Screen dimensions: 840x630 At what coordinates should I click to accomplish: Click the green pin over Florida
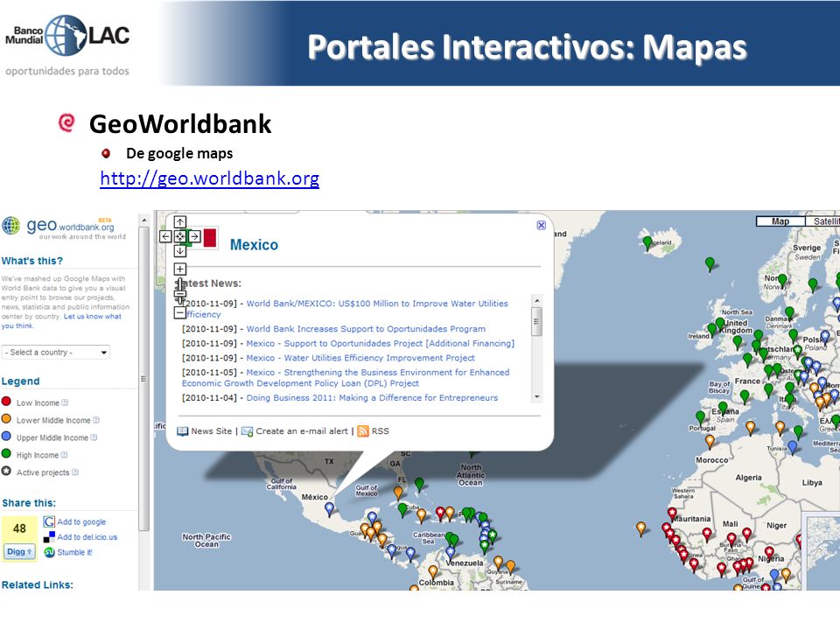pos(419,484)
